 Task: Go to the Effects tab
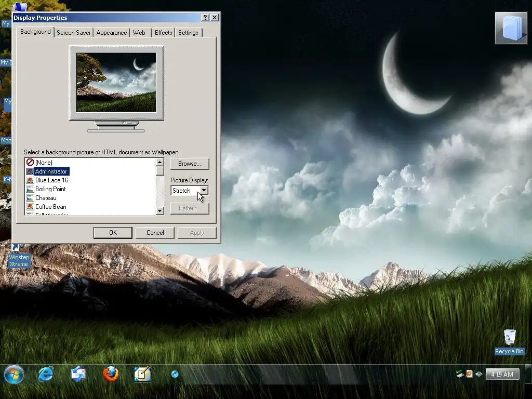click(x=164, y=33)
